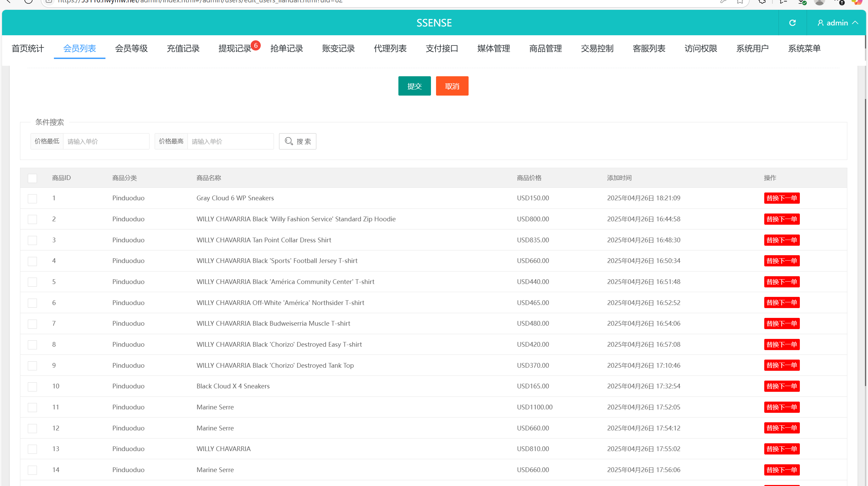The width and height of the screenshot is (868, 486).
Task: Click the orange 取消 button
Action: point(452,86)
